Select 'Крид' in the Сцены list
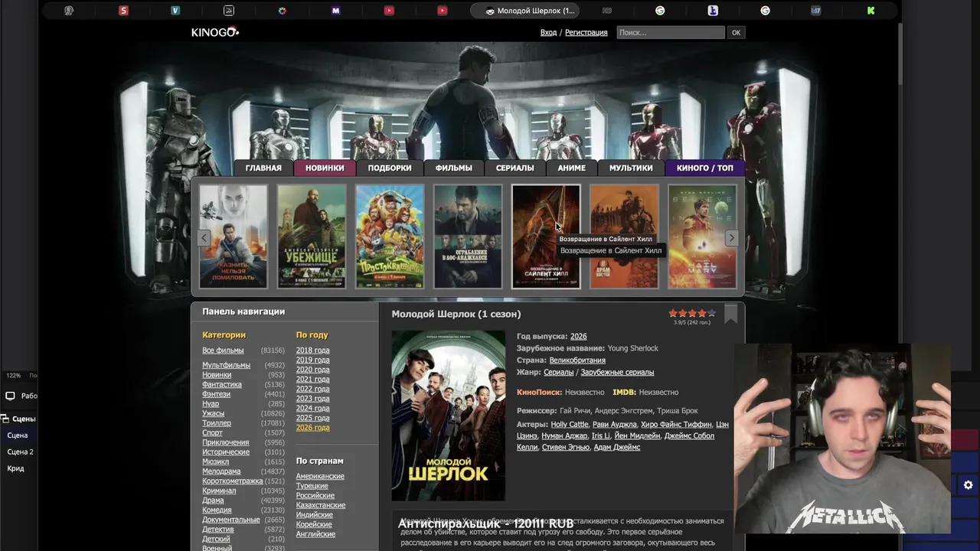 [x=15, y=468]
